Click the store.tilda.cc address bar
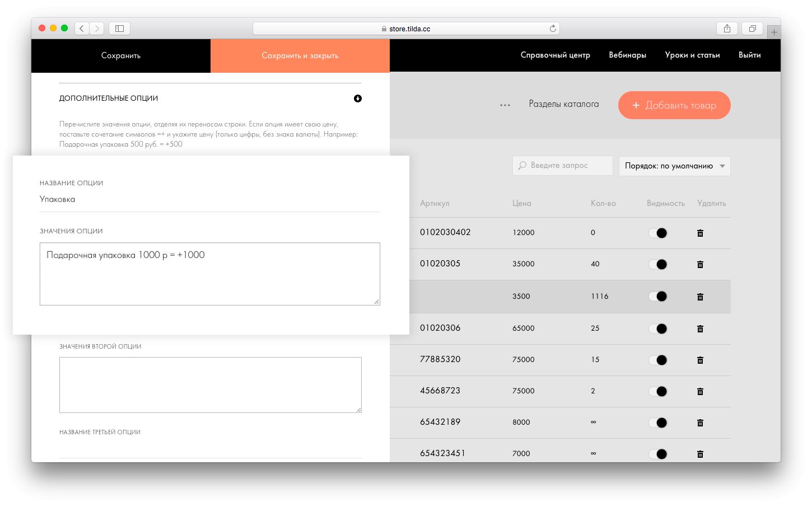This screenshot has height=507, width=812. pyautogui.click(x=406, y=29)
